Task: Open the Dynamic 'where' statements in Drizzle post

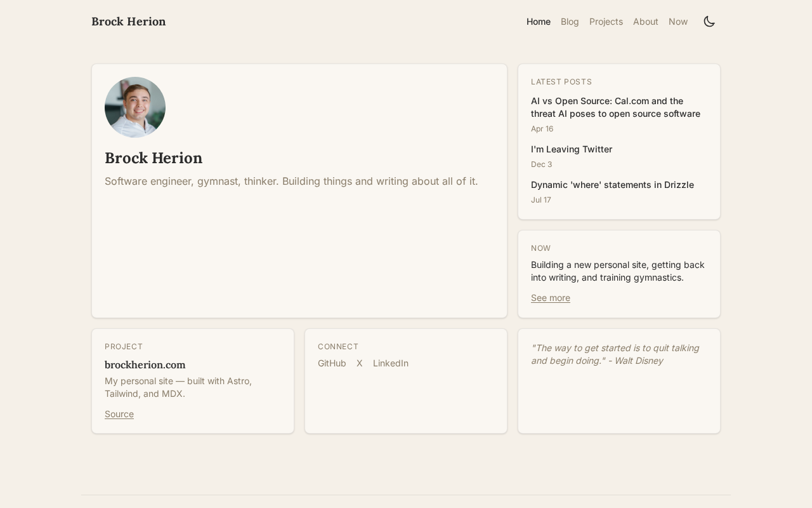Action: point(612,185)
